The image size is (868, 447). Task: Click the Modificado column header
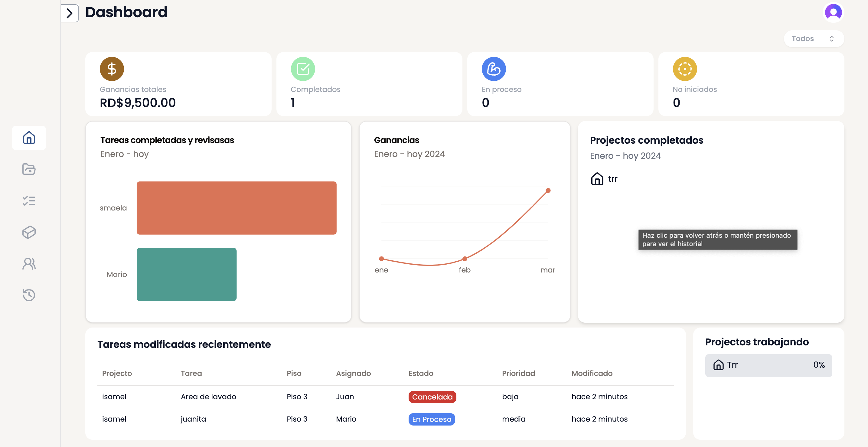[x=592, y=373]
